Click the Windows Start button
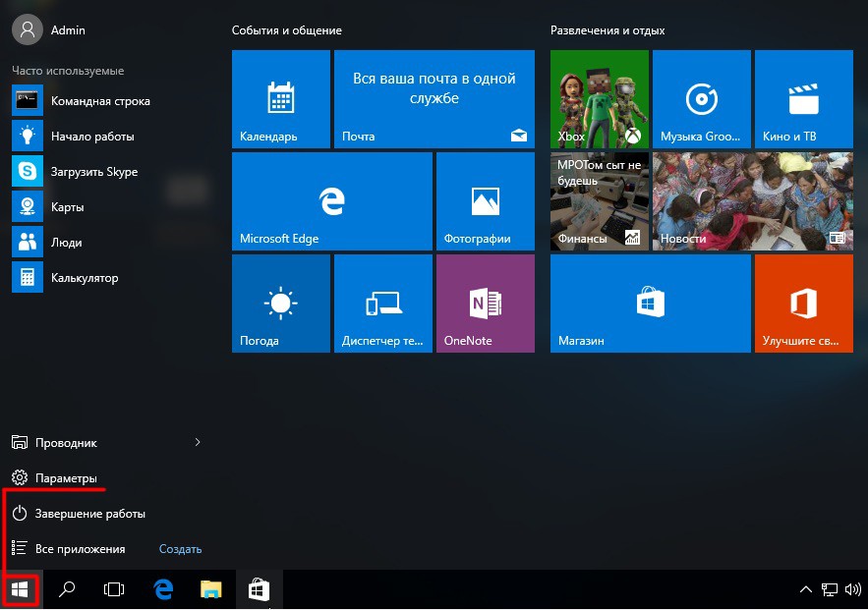This screenshot has width=868, height=610. point(20,589)
